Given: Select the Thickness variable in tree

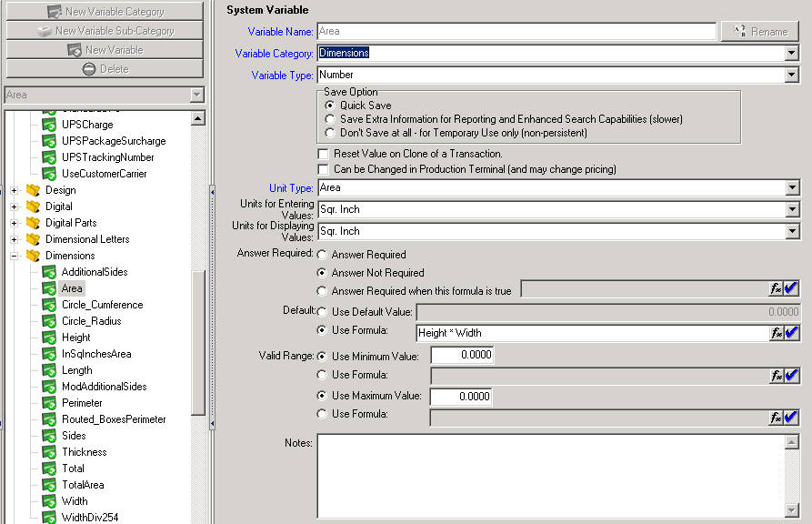Looking at the screenshot, I should pyautogui.click(x=84, y=452).
